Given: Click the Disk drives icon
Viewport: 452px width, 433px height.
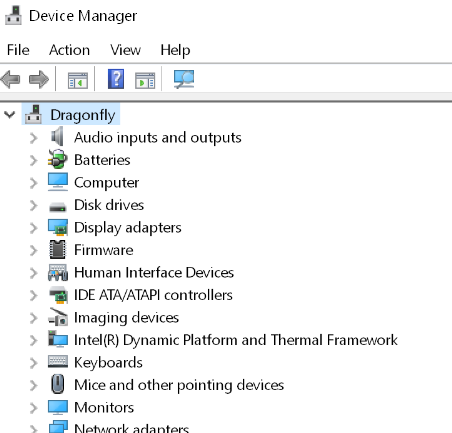Looking at the screenshot, I should pyautogui.click(x=58, y=207).
